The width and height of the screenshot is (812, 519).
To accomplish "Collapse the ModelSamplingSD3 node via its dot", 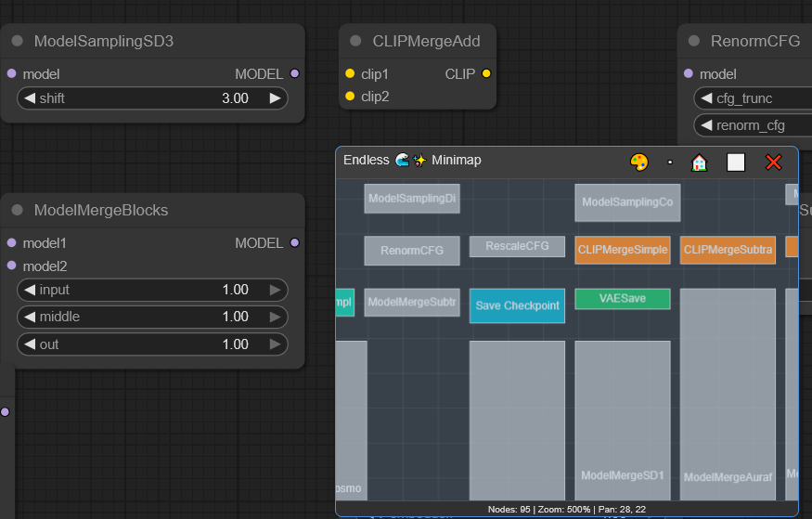I will pos(18,42).
